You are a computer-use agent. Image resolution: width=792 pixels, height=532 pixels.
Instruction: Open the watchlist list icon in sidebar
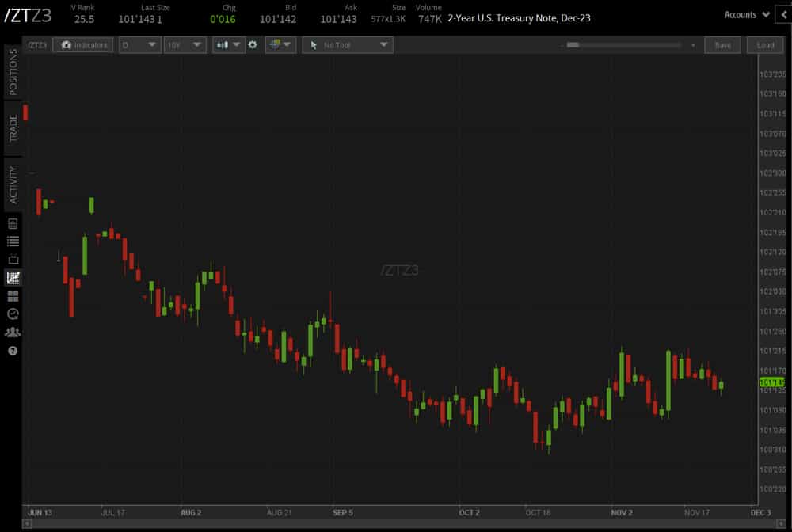(x=13, y=241)
